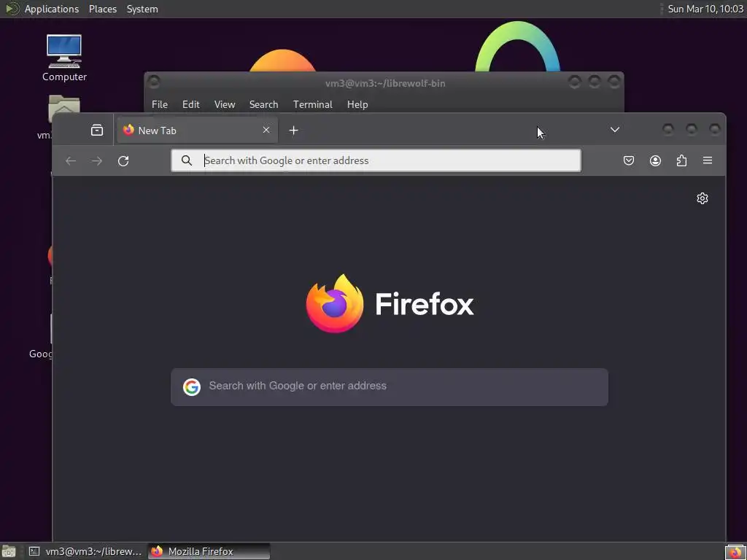Image resolution: width=747 pixels, height=560 pixels.
Task: Open the Firefox account icon
Action: [x=655, y=160]
